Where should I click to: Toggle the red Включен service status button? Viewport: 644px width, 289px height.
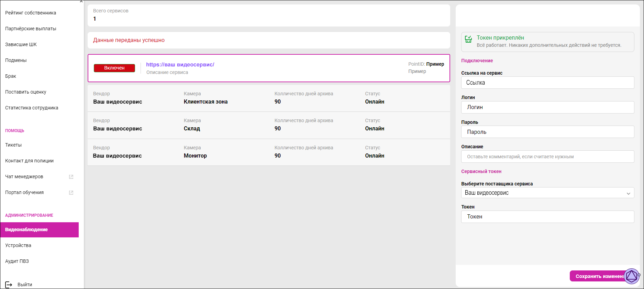(x=114, y=68)
